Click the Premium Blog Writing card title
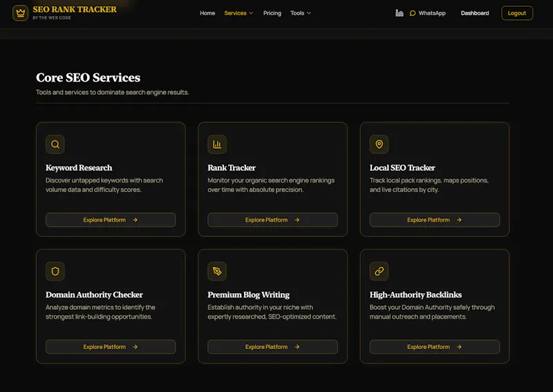This screenshot has height=392, width=553. [248, 295]
